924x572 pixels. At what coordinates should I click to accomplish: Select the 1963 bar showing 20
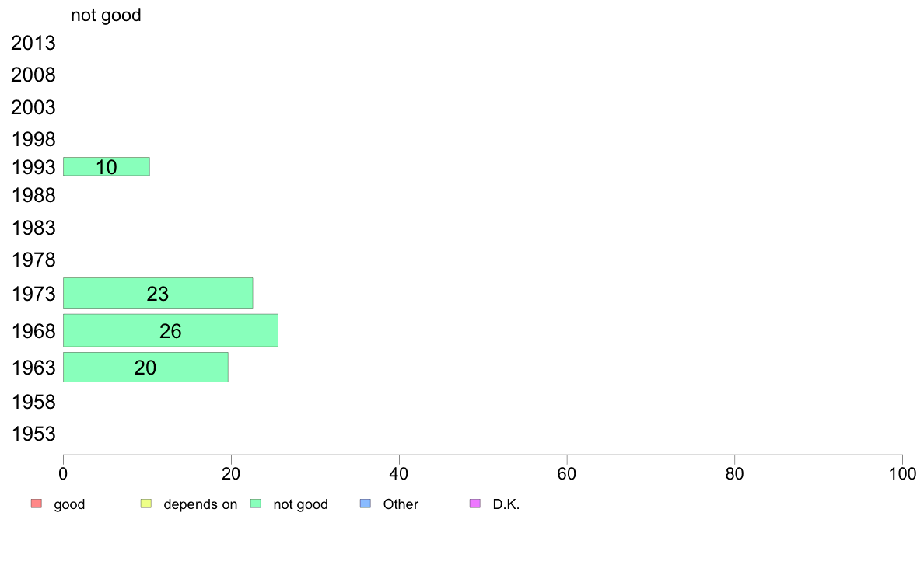click(145, 368)
